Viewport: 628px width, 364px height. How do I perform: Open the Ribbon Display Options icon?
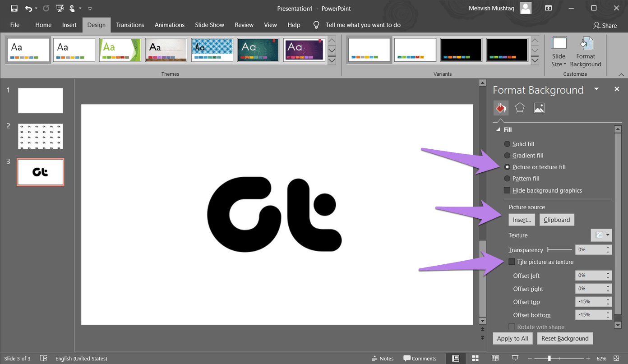549,8
